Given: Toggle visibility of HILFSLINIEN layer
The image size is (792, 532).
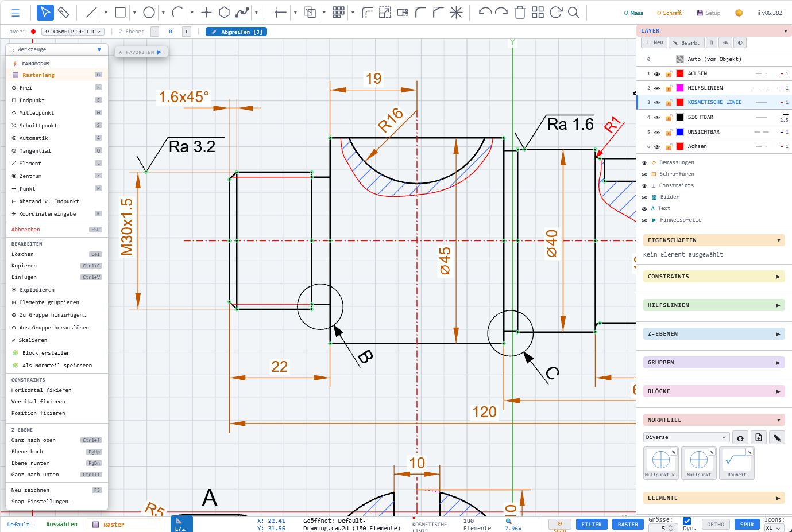Looking at the screenshot, I should pyautogui.click(x=657, y=88).
